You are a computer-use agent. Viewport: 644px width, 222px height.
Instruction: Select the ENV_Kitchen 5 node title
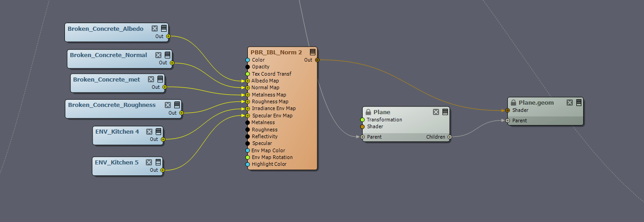tap(117, 162)
